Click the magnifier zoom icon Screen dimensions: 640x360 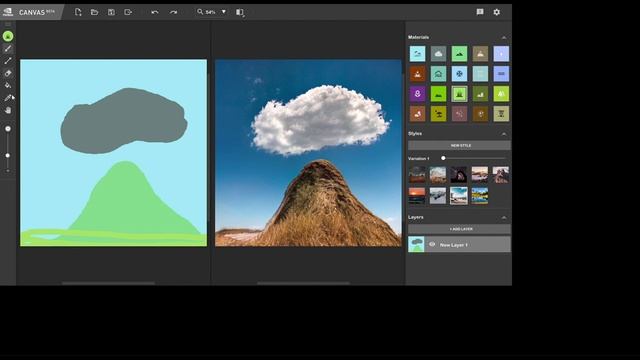click(200, 12)
